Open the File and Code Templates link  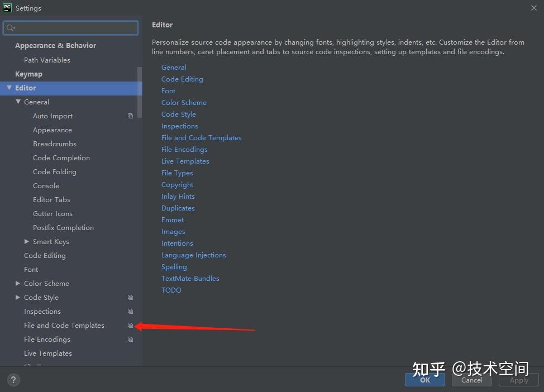(202, 138)
